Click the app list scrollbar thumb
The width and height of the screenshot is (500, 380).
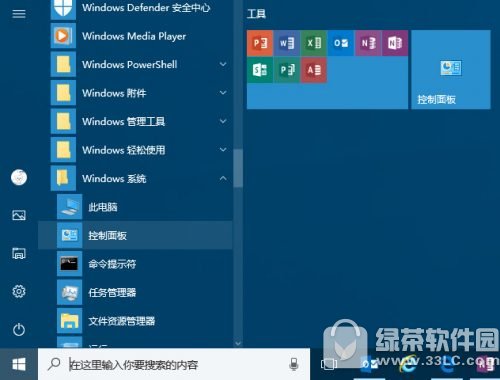pos(238,168)
